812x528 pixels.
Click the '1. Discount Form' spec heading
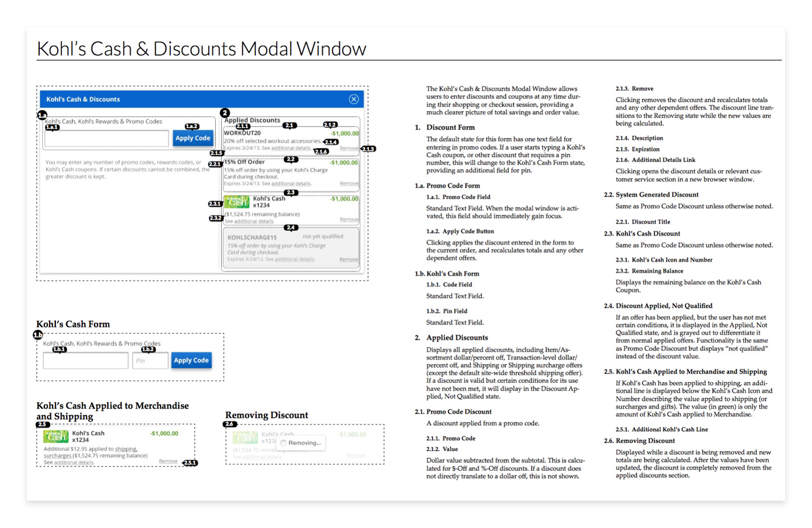[x=444, y=127]
